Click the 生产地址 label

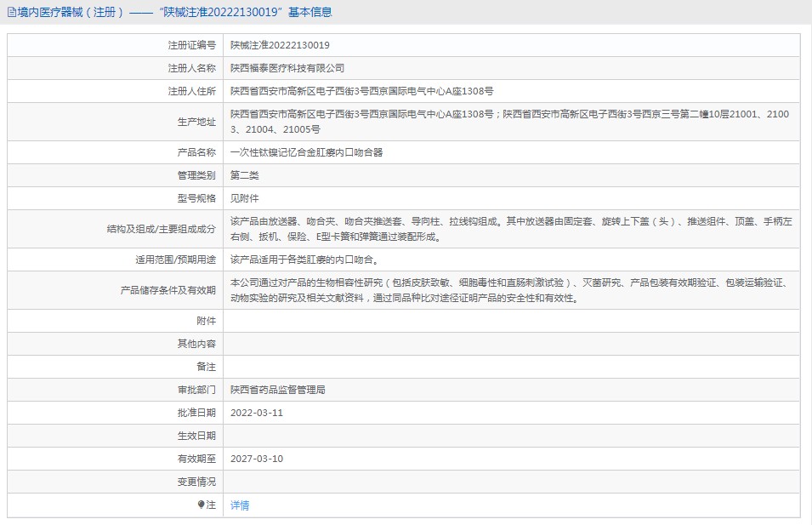coord(196,122)
